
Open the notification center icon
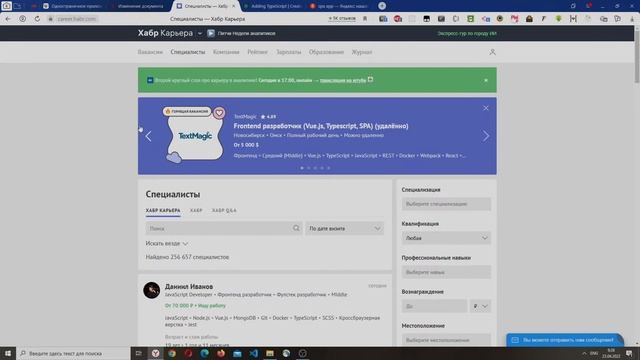629,353
